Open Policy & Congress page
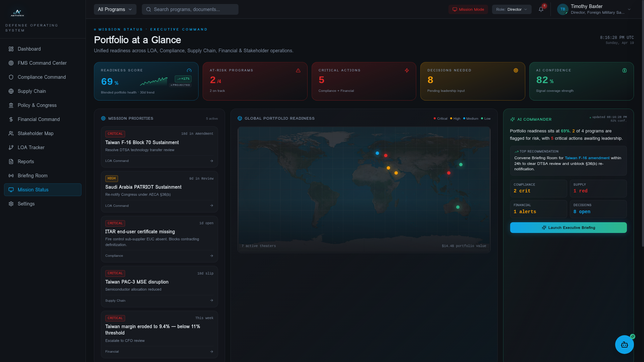The width and height of the screenshot is (644, 362). pyautogui.click(x=43, y=105)
